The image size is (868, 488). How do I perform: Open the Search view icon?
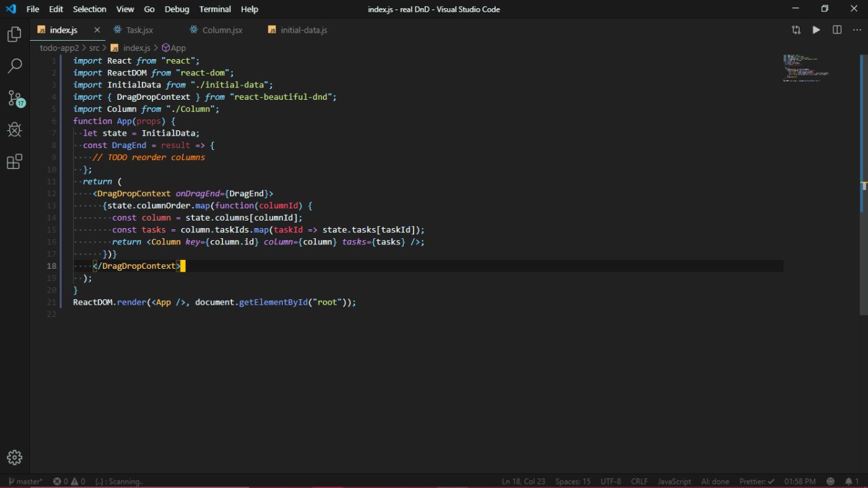(14, 66)
